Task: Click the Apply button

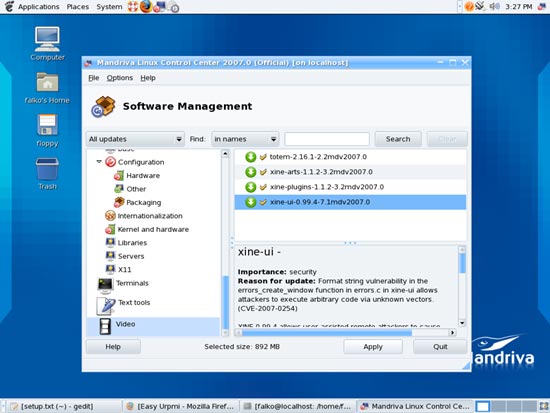Action: tap(373, 347)
